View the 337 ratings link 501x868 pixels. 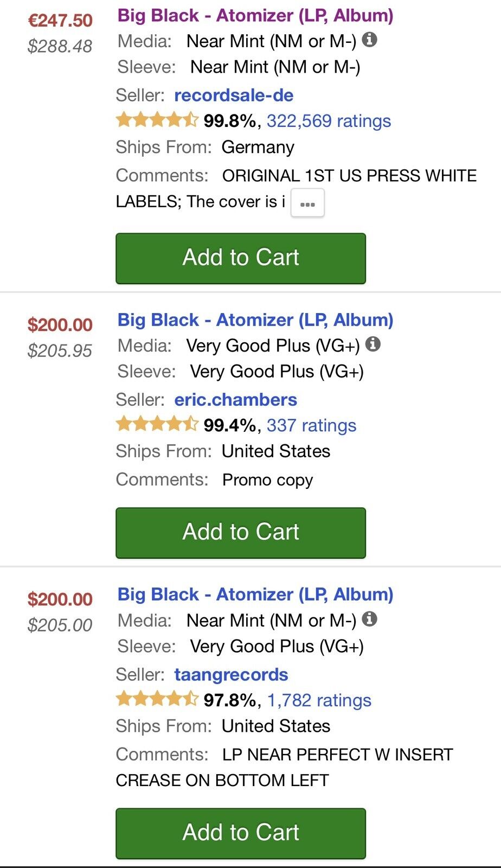click(x=311, y=425)
